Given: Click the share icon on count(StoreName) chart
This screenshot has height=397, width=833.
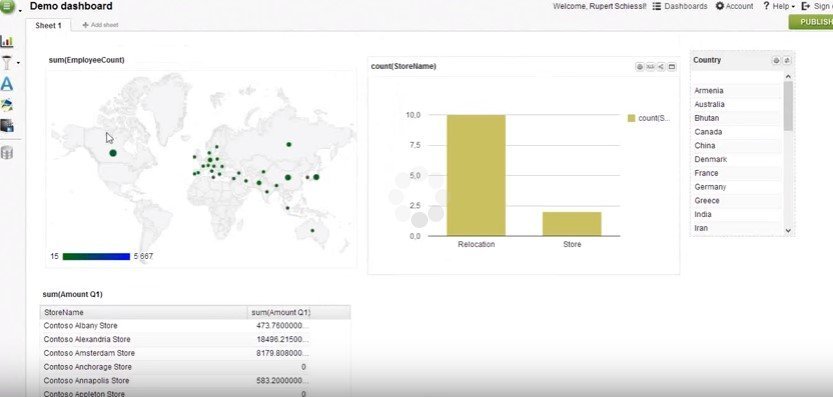Looking at the screenshot, I should tap(661, 67).
